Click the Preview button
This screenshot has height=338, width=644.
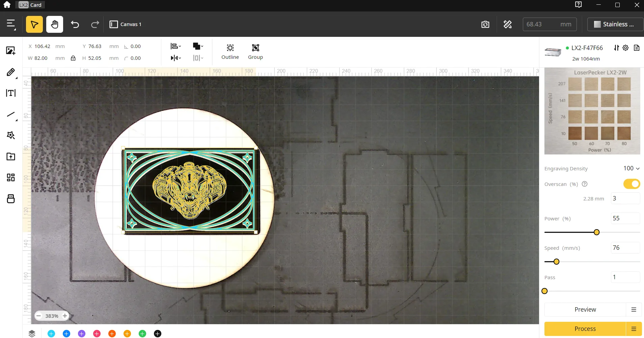[x=585, y=310]
